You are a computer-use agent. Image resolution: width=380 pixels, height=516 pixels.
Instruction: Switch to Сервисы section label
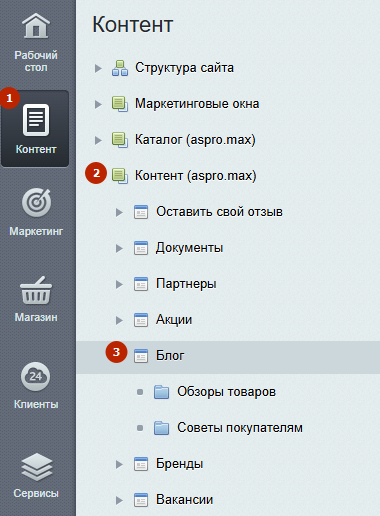pyautogui.click(x=36, y=493)
